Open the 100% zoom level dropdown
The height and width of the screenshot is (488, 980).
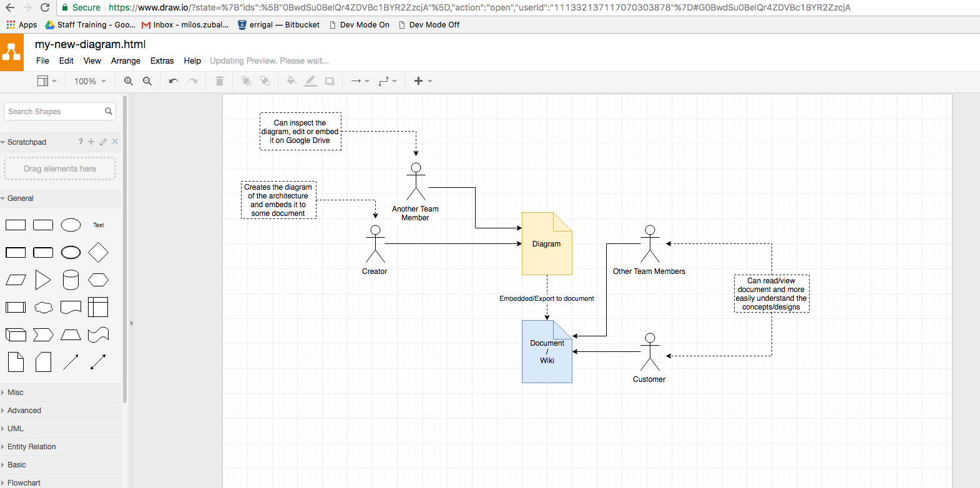click(90, 81)
